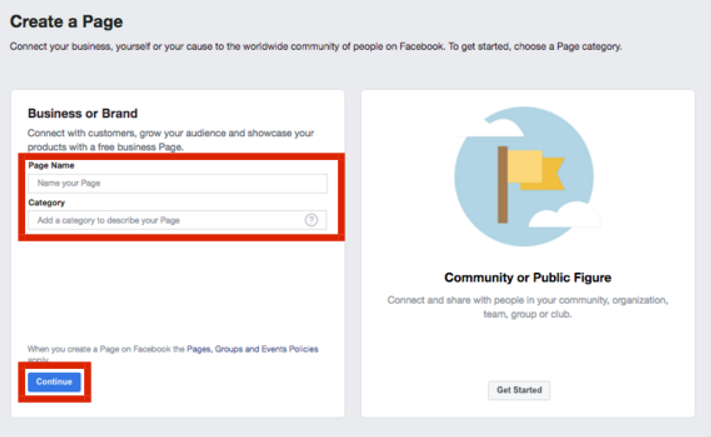Click the Page Name label

(51, 165)
